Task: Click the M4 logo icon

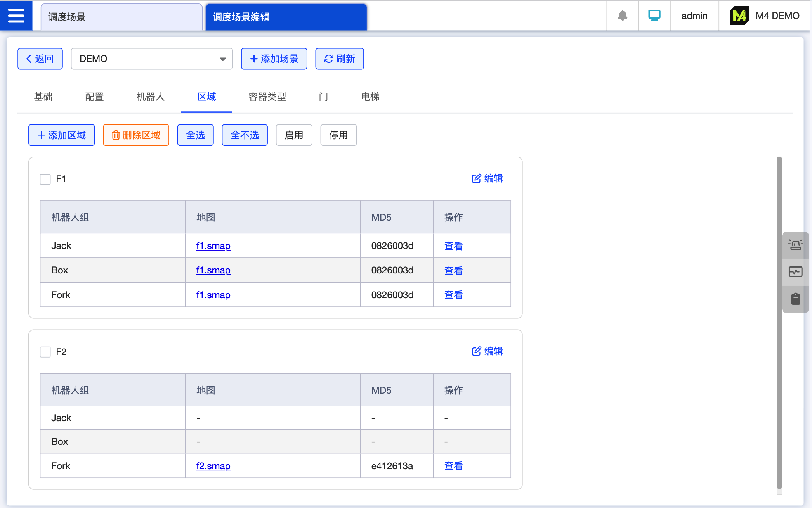Action: pyautogui.click(x=739, y=16)
